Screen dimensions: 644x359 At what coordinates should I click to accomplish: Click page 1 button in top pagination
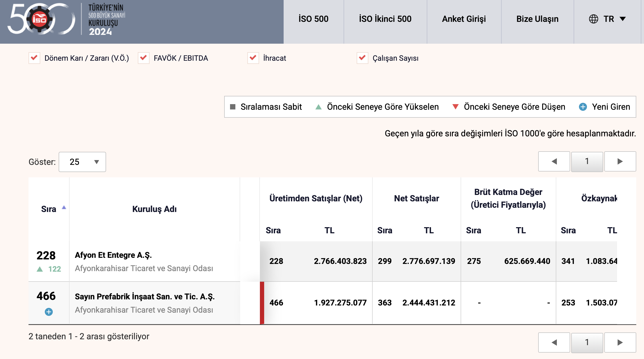tap(587, 161)
